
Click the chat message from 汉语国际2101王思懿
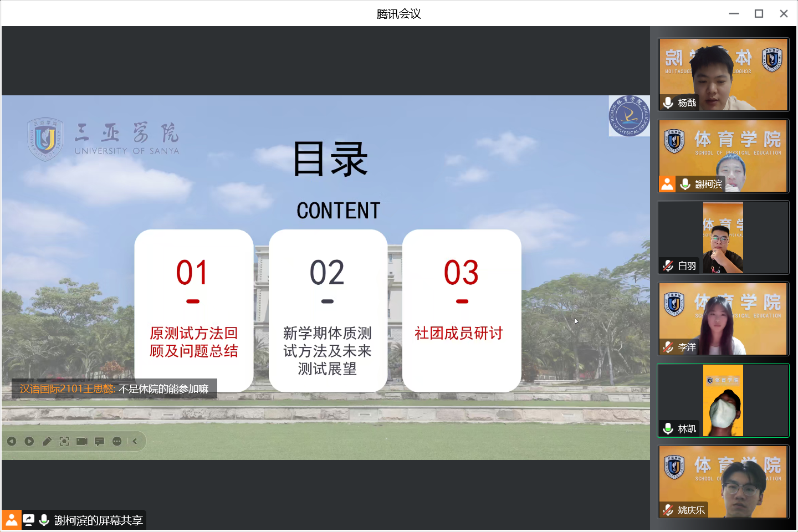[114, 389]
